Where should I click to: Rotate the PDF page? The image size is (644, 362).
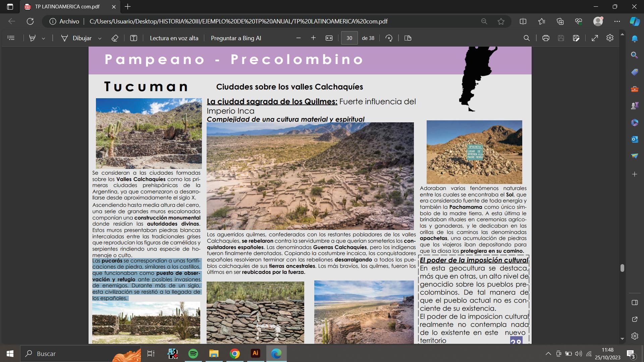[x=389, y=38]
